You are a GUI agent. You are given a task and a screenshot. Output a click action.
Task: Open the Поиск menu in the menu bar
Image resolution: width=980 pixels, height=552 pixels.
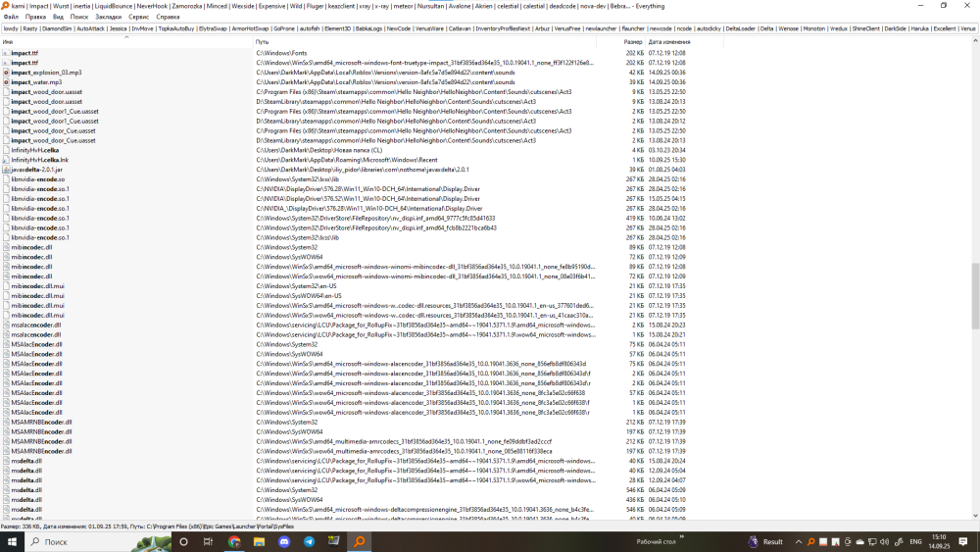[x=79, y=17]
